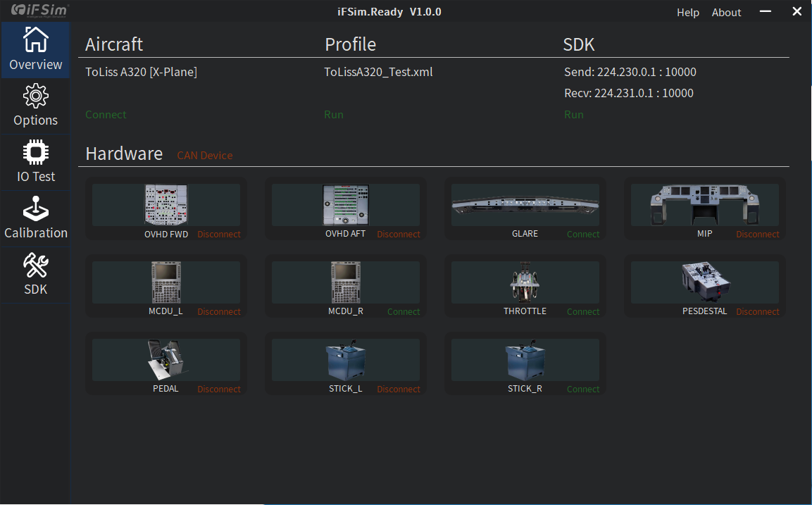
Task: Open the Overview home page
Action: pyautogui.click(x=35, y=49)
